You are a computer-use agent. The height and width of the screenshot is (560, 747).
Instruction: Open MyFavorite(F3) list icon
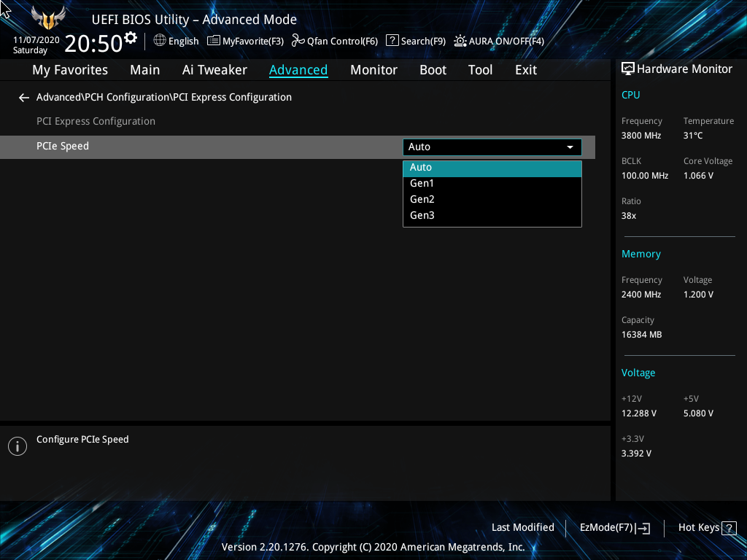(214, 41)
